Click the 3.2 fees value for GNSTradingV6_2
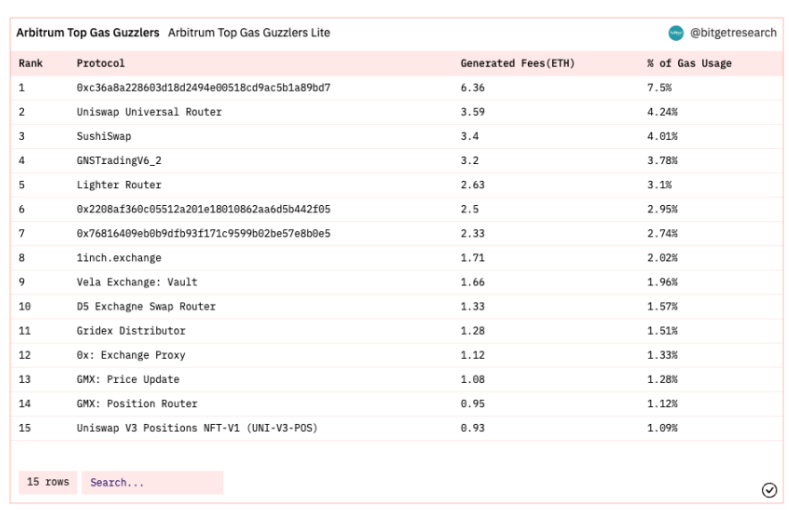 click(469, 160)
